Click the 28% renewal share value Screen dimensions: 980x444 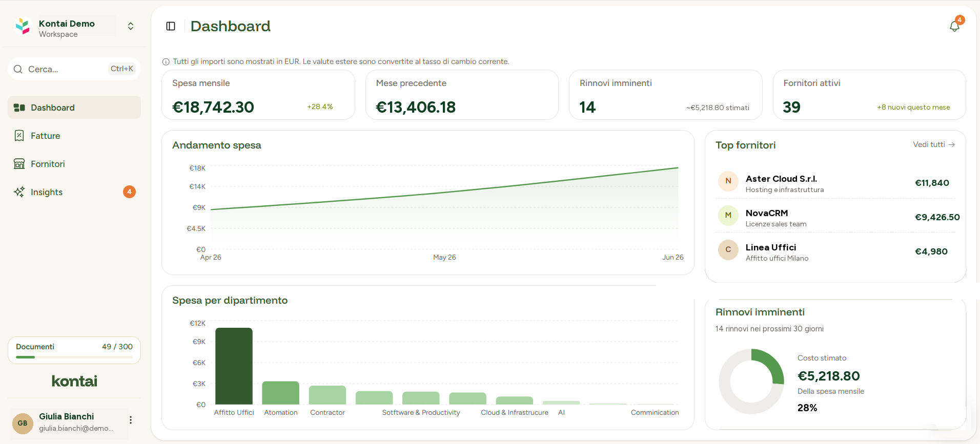pyautogui.click(x=807, y=408)
